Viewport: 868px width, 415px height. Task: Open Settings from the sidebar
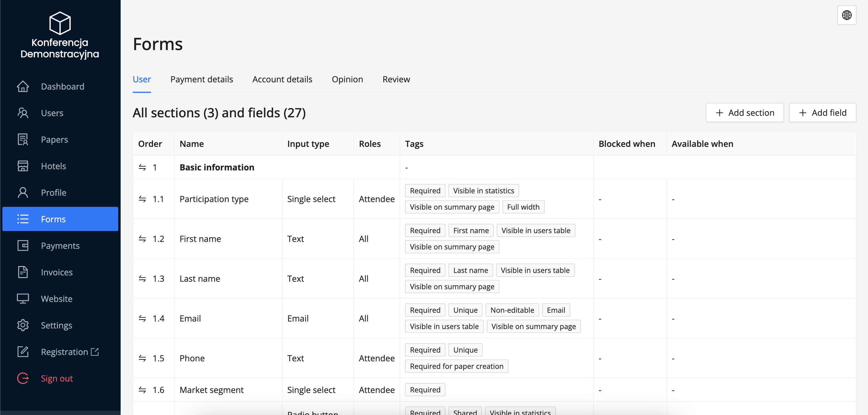tap(57, 325)
